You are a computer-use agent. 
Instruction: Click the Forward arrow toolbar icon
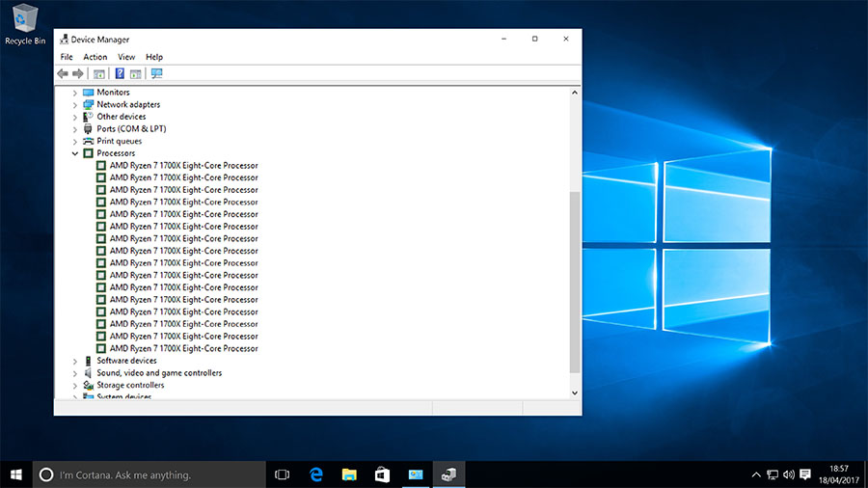click(x=78, y=73)
